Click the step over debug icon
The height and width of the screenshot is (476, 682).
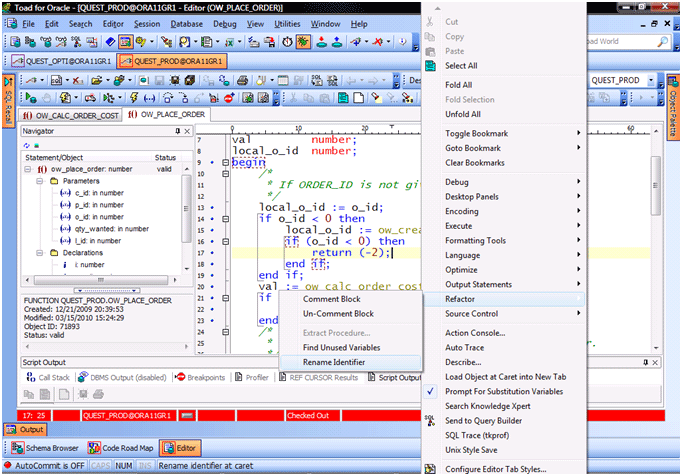[168, 98]
